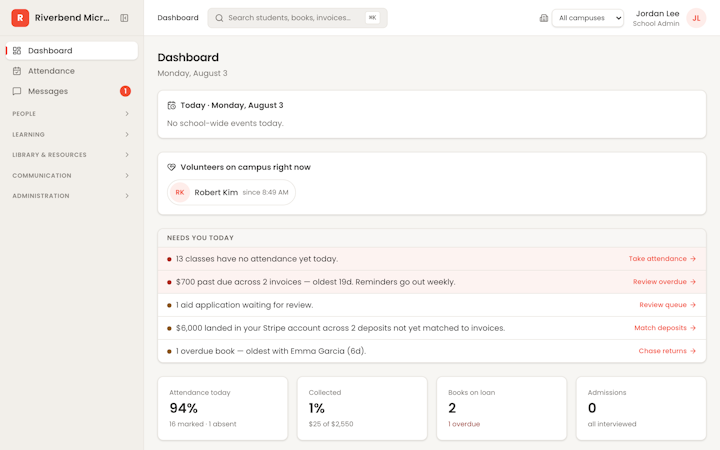Open the Review queue link
This screenshot has width=720, height=450.
click(667, 304)
